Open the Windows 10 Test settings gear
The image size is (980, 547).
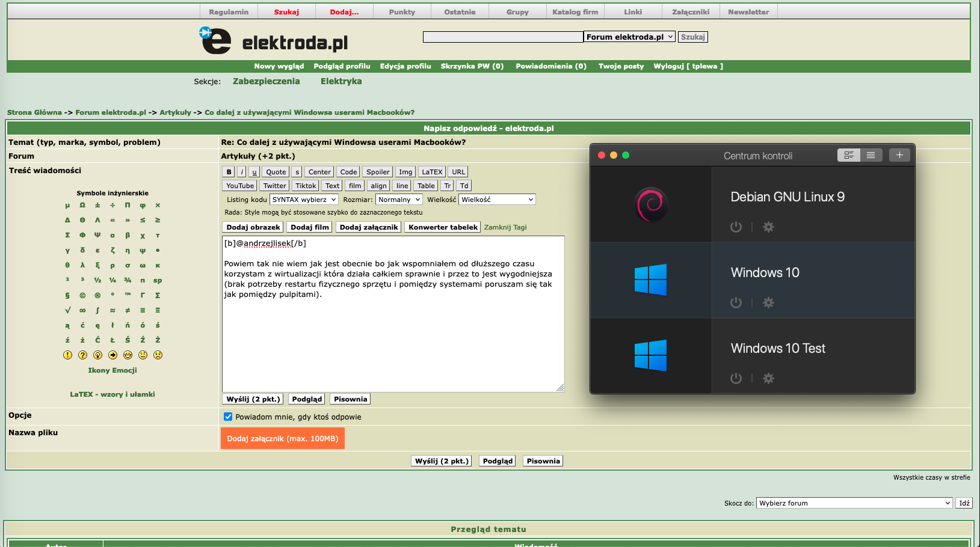[768, 379]
